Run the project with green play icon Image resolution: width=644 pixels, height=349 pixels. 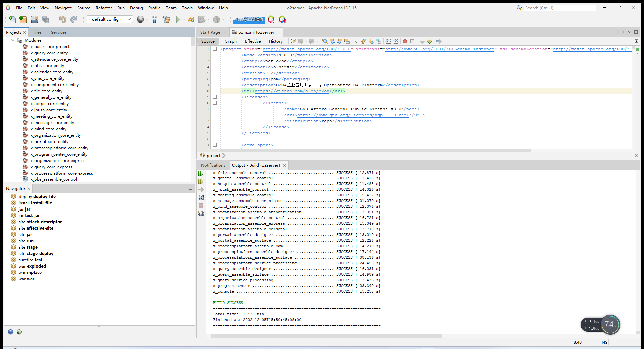tap(178, 20)
